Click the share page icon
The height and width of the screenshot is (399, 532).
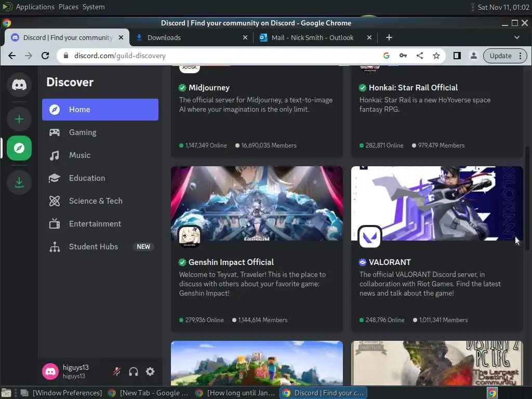click(420, 56)
